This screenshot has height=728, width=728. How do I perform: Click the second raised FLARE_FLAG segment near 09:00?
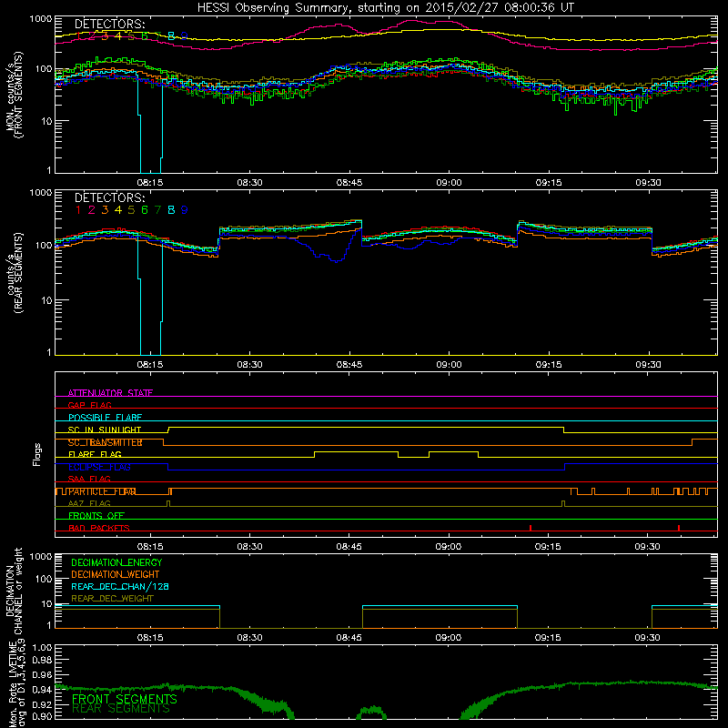pos(453,452)
